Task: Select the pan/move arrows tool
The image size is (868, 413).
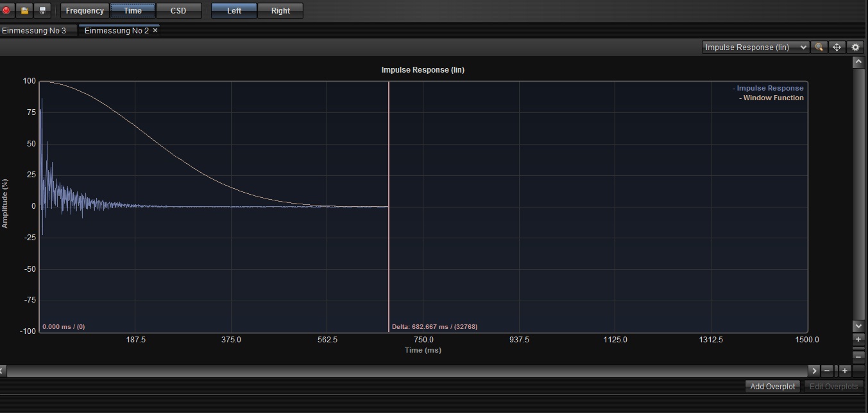Action: (837, 47)
